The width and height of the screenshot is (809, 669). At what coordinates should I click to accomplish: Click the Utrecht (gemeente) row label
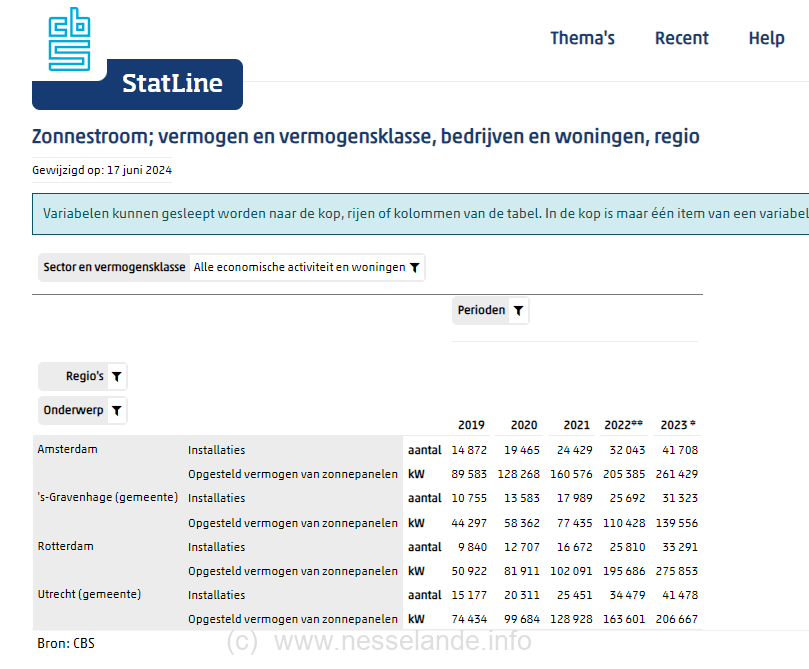pos(89,594)
